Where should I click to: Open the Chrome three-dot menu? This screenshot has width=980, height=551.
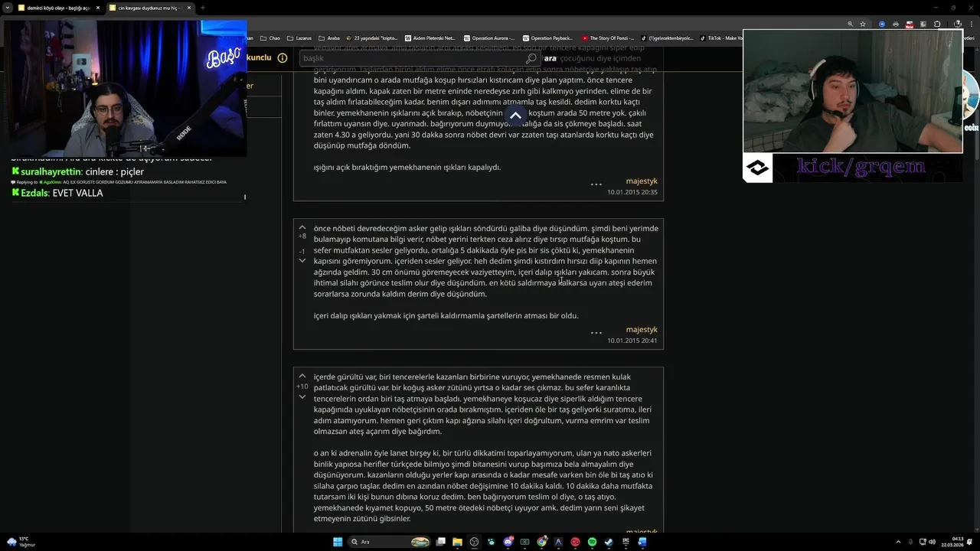tap(972, 24)
